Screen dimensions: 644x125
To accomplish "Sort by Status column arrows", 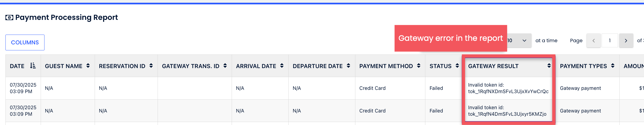I will point(457,66).
